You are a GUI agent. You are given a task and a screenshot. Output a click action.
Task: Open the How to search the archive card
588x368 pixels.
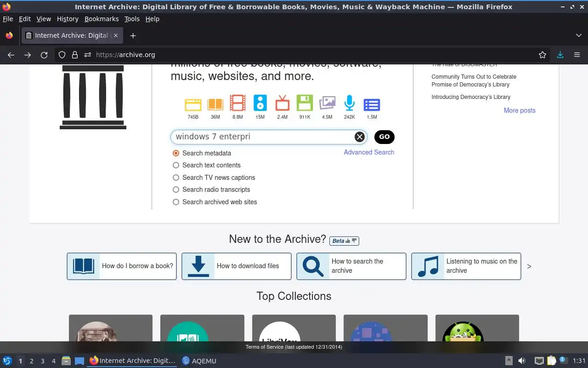pyautogui.click(x=351, y=266)
